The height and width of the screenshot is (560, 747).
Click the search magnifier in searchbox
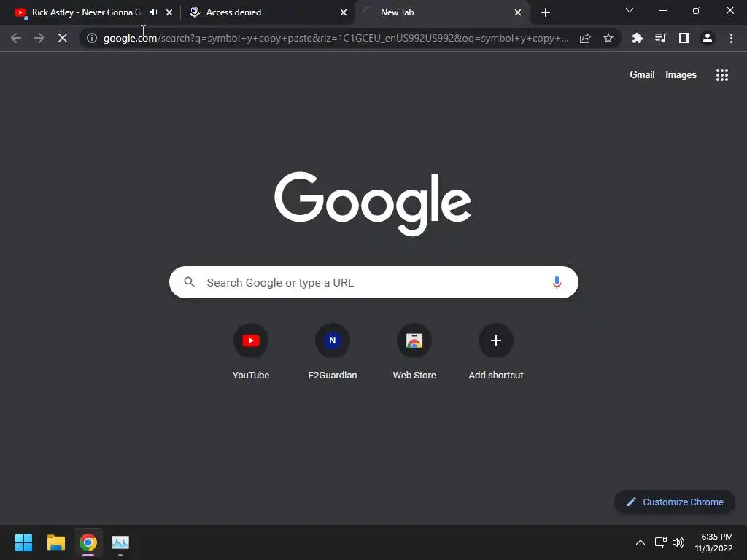[x=189, y=282]
